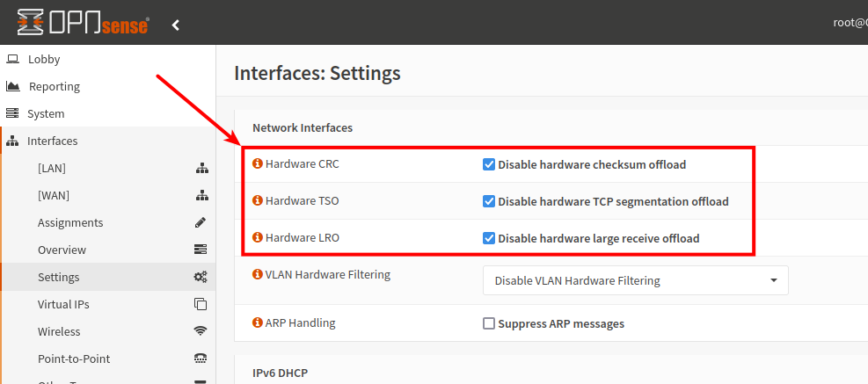
Task: Uncheck Disable hardware checksum offload
Action: pos(489,164)
